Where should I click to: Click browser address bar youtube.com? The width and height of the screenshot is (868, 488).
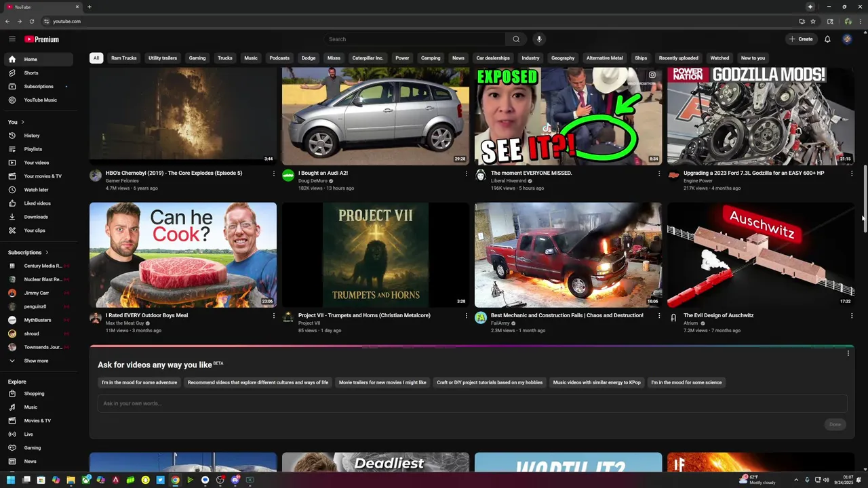click(66, 21)
